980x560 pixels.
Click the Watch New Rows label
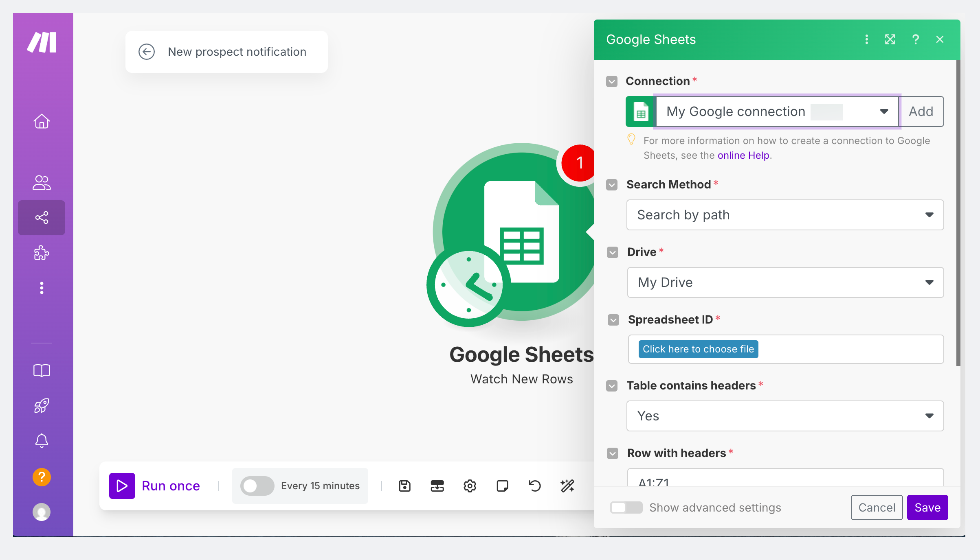coord(521,379)
